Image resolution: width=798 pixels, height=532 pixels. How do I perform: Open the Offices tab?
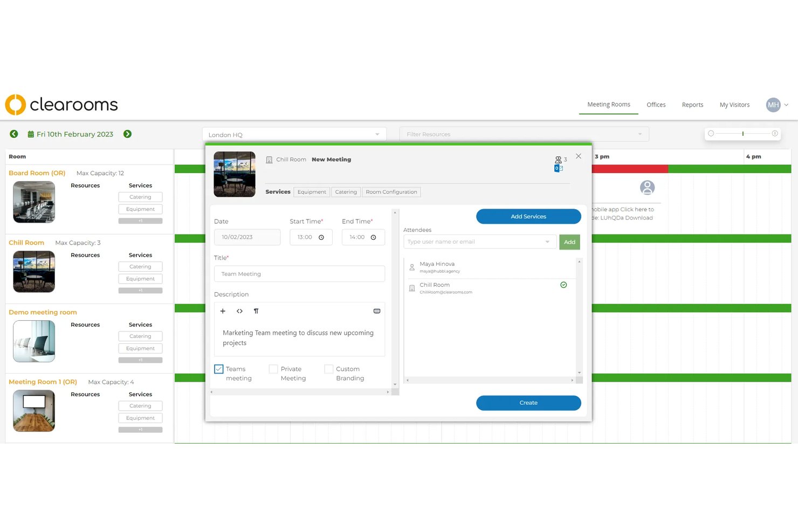tap(656, 105)
